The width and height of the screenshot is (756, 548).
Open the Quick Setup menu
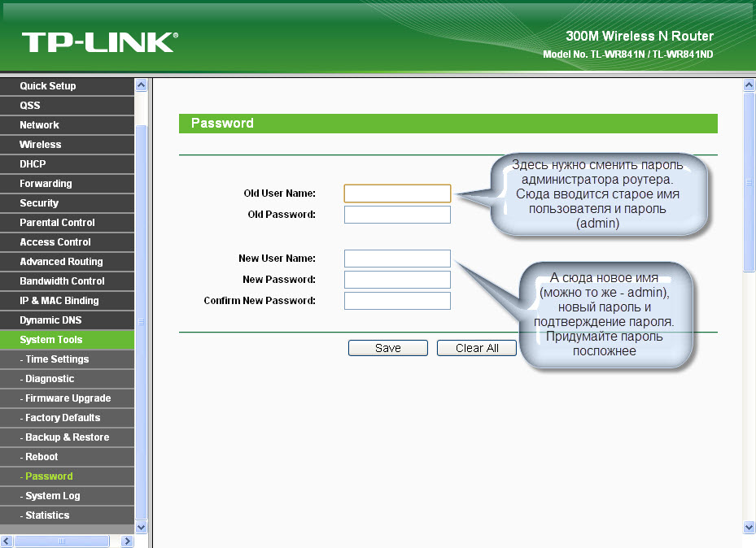pyautogui.click(x=48, y=86)
